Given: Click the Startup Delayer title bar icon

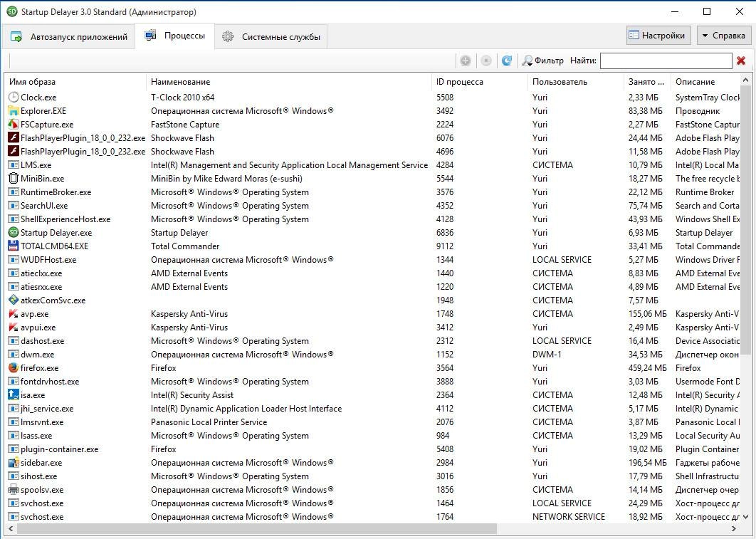Looking at the screenshot, I should (x=11, y=11).
